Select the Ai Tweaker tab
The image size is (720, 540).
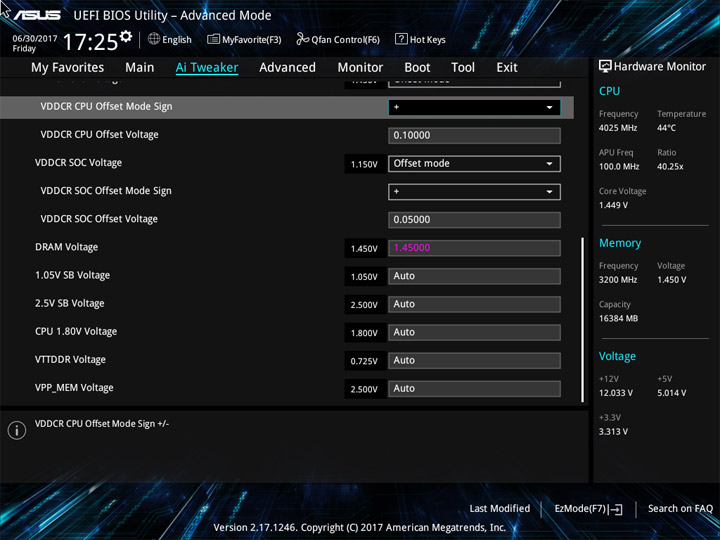pyautogui.click(x=207, y=68)
